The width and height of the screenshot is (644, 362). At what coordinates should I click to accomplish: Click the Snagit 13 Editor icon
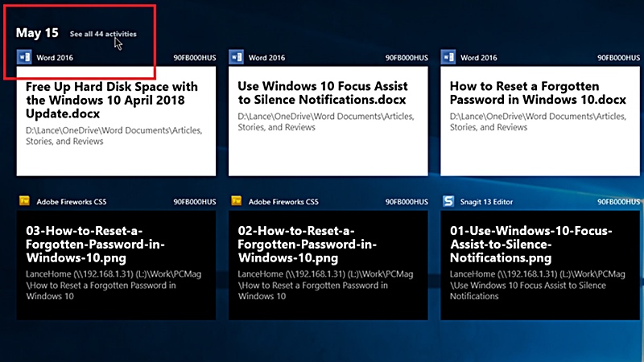[448, 201]
